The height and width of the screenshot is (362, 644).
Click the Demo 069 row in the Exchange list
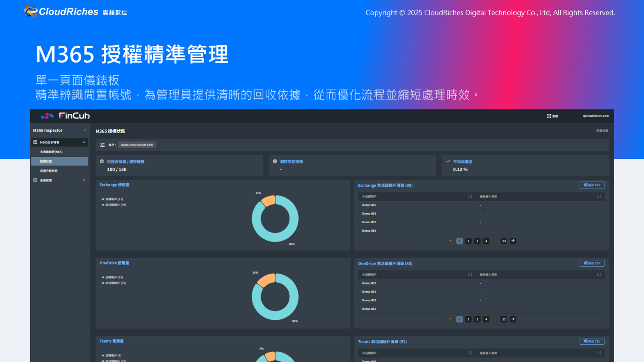[x=481, y=231]
